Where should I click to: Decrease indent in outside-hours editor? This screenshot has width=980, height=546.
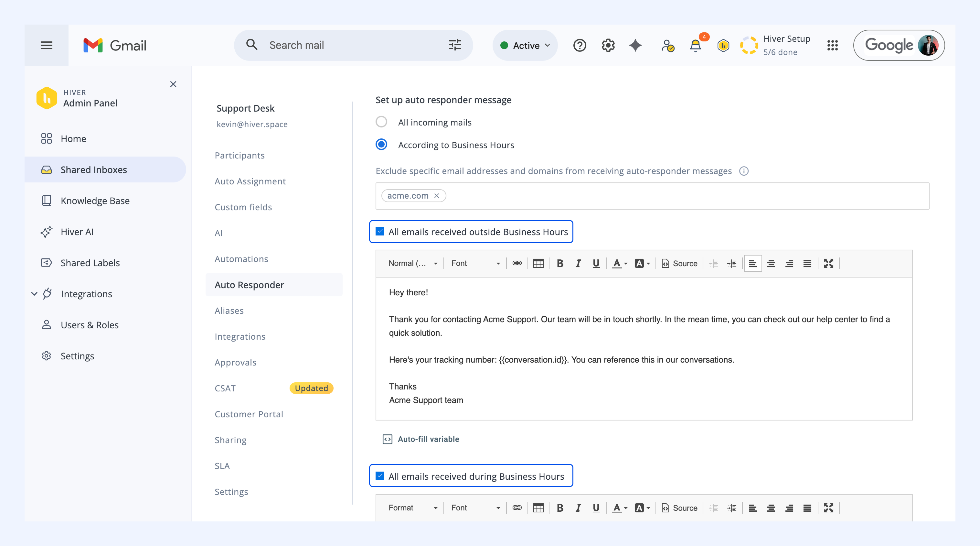(x=714, y=263)
